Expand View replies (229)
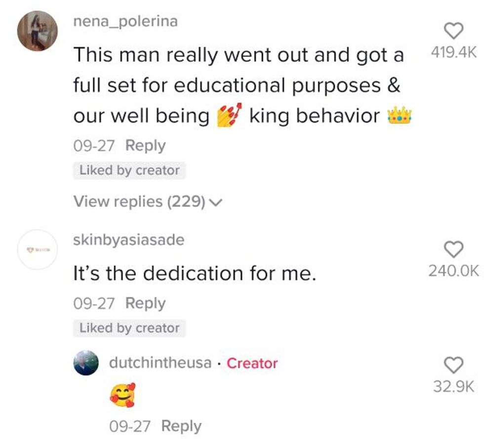 (x=139, y=202)
